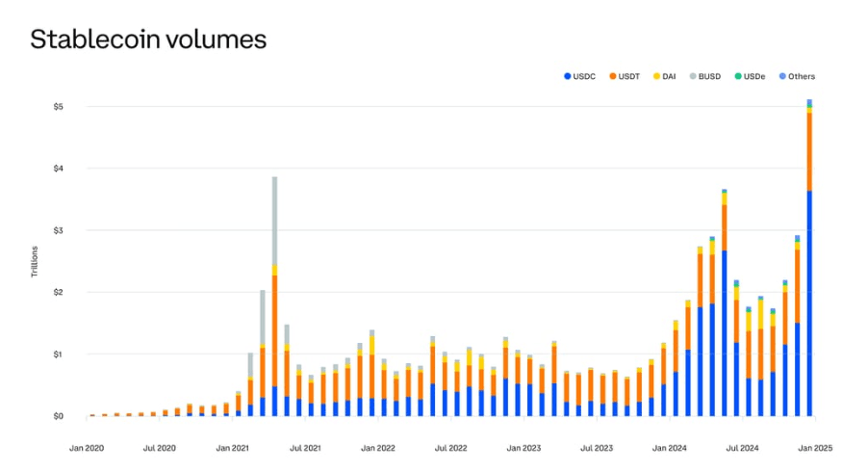868x472 pixels.
Task: Click the $5 y-axis tick label
Action: (58, 107)
